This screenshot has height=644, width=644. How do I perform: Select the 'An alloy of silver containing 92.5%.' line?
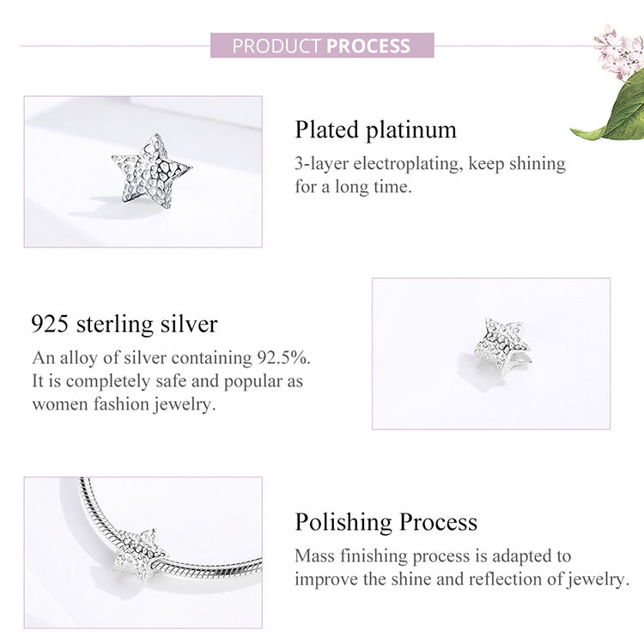click(172, 357)
